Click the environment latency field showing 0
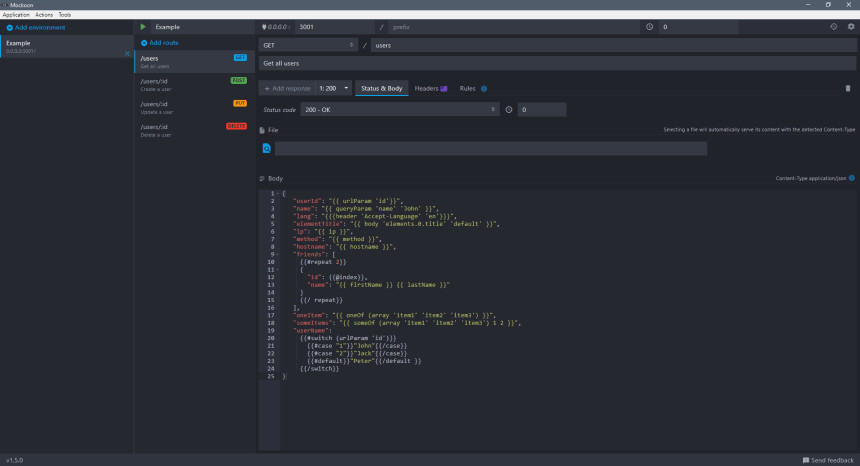The width and height of the screenshot is (860, 466). (698, 27)
